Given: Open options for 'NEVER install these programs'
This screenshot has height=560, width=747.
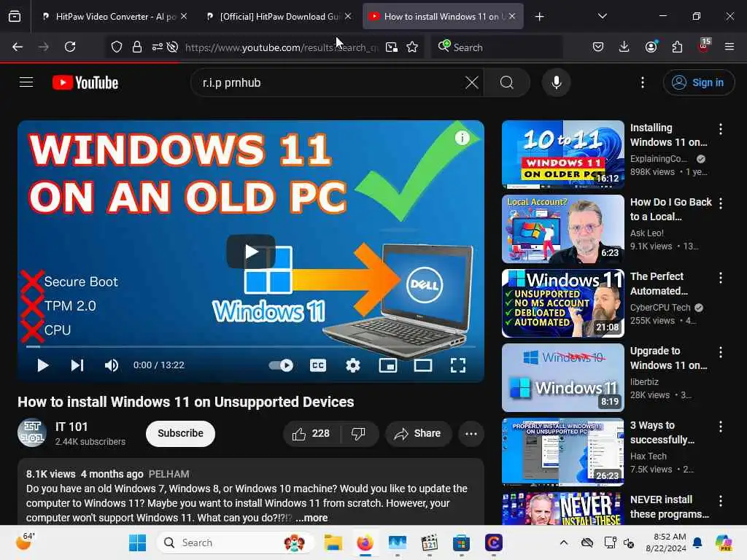Looking at the screenshot, I should pyautogui.click(x=720, y=500).
